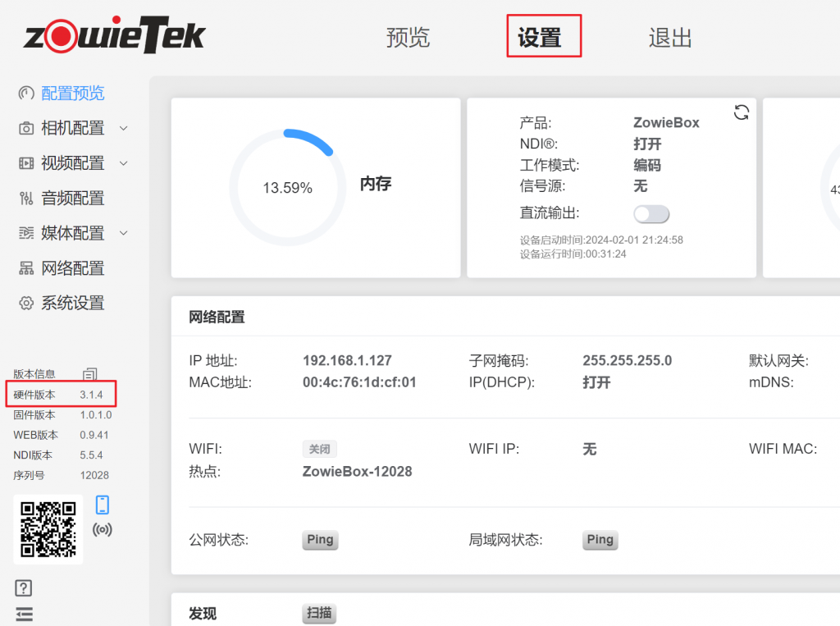Screen dimensions: 840x626
Task: Click the 硬件版本 3.1.4 value
Action: (92, 395)
